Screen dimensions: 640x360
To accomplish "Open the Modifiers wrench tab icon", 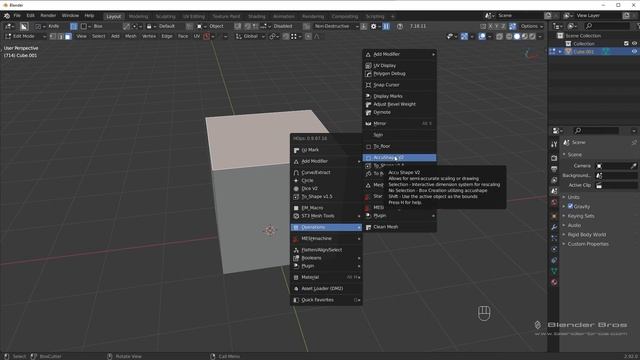I will click(554, 227).
